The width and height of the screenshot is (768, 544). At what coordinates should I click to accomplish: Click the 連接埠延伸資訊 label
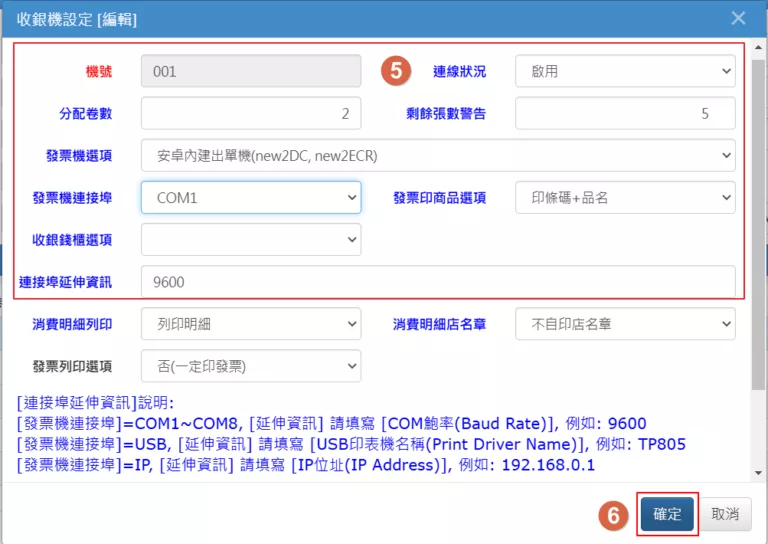(x=65, y=283)
